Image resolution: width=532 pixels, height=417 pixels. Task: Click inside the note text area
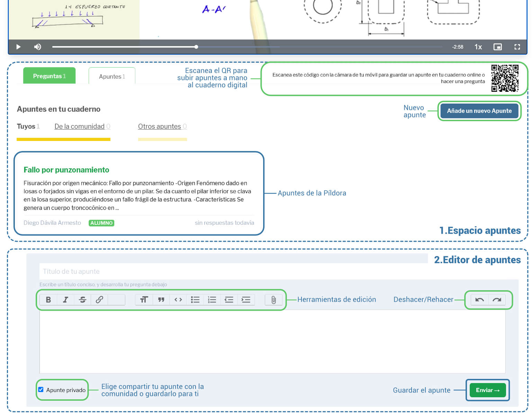pyautogui.click(x=272, y=341)
